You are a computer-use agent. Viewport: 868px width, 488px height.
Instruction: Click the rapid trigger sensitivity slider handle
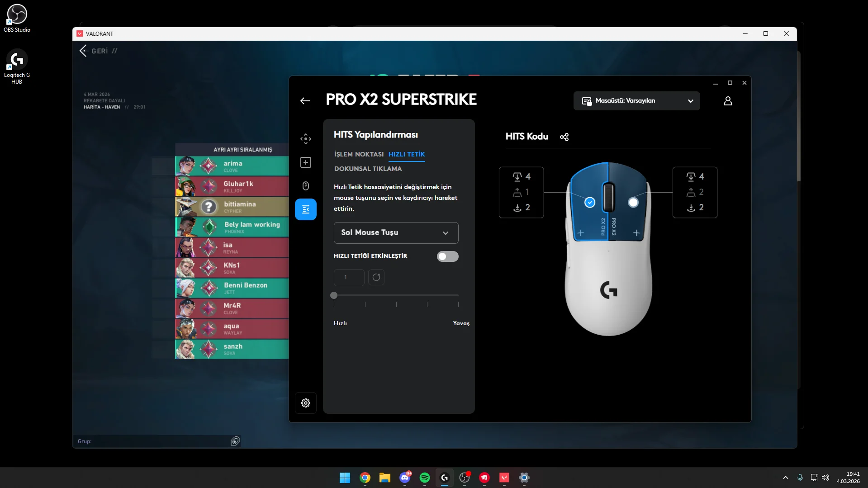click(x=334, y=295)
